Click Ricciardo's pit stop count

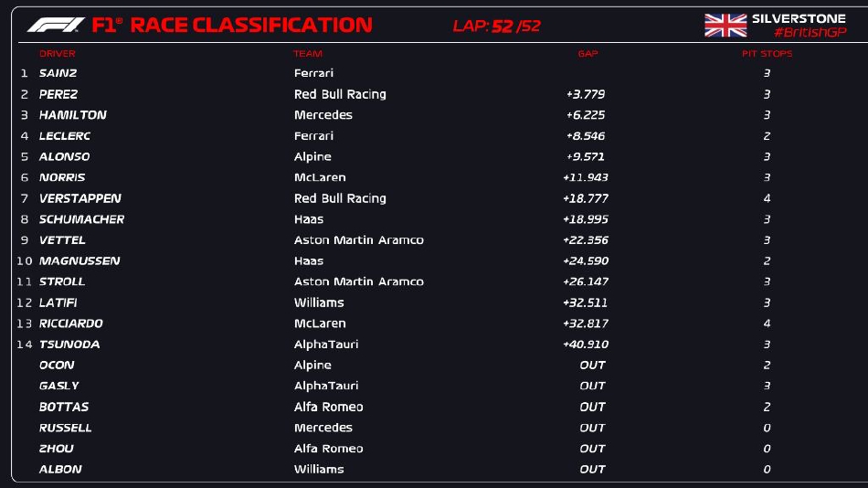tap(767, 324)
